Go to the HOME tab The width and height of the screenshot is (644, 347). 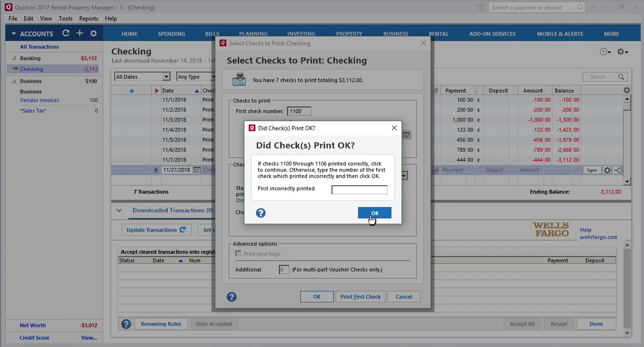pyautogui.click(x=129, y=34)
